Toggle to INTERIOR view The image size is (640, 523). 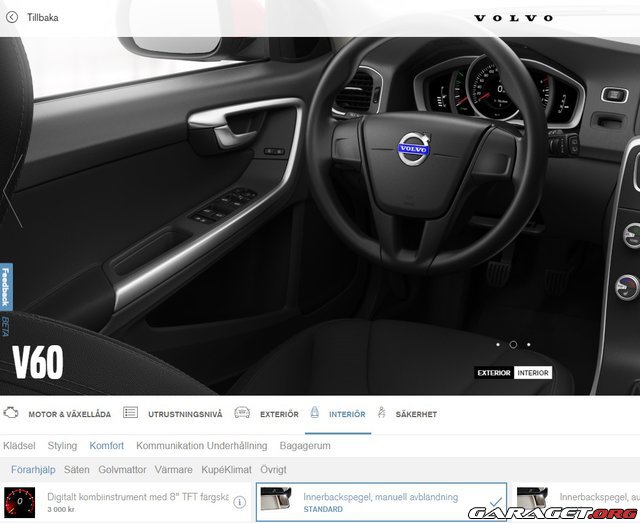[x=533, y=373]
